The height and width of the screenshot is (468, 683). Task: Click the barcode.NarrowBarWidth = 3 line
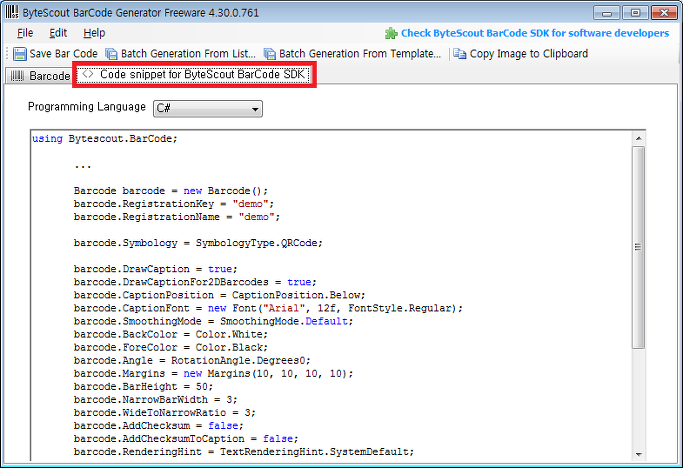[x=156, y=400]
